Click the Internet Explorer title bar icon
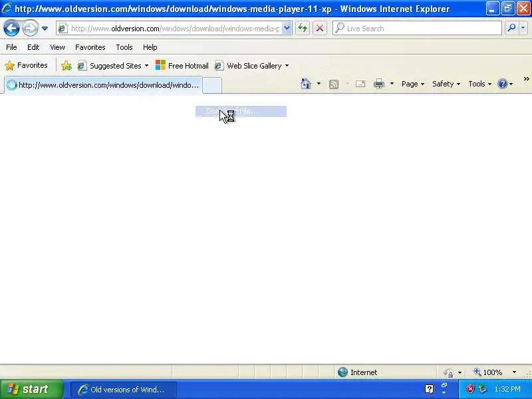The width and height of the screenshot is (532, 399). coord(7,8)
